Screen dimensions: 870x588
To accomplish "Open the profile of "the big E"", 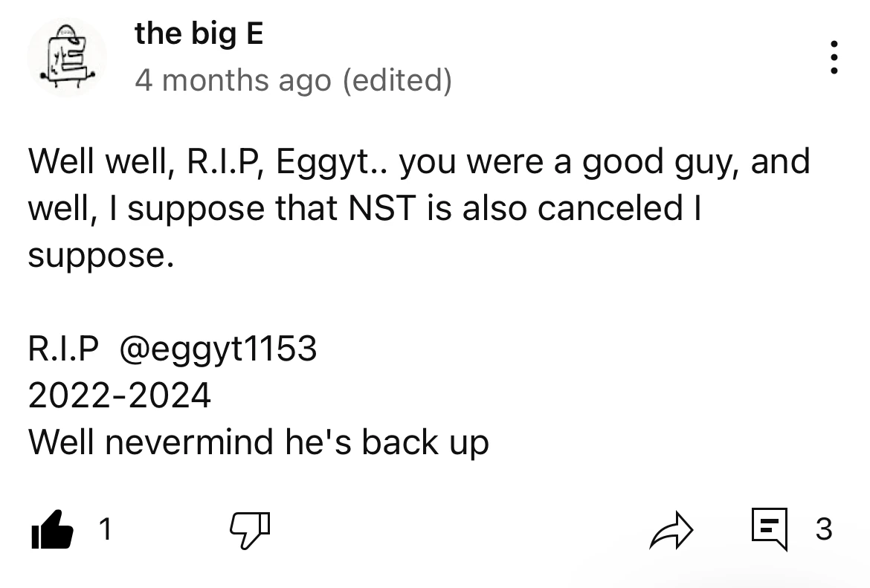I will pos(199,34).
